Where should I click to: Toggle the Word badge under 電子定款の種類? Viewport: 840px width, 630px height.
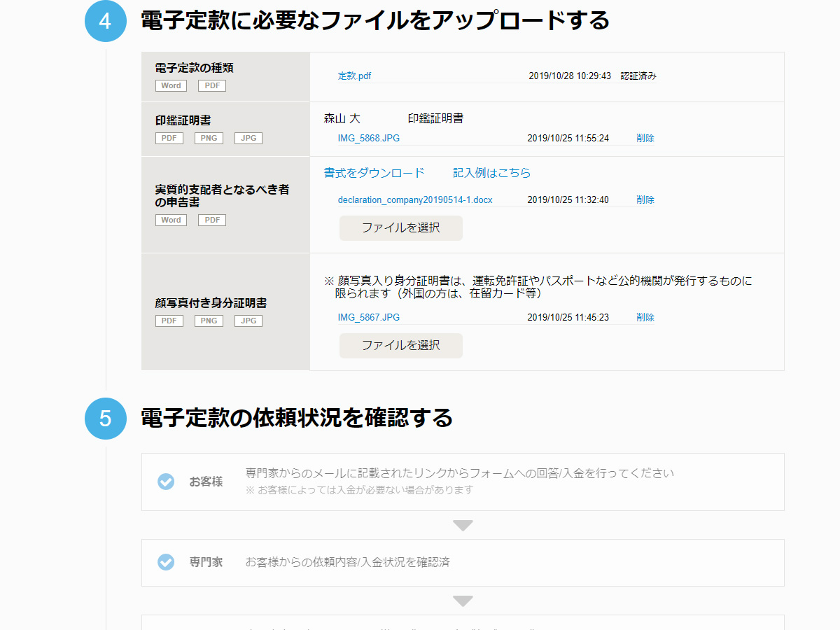171,85
